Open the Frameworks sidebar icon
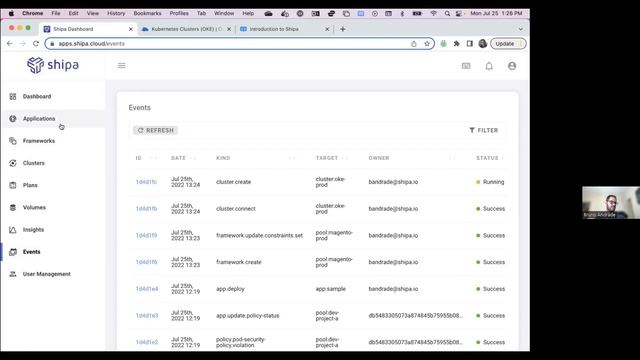640x360 pixels. click(13, 141)
